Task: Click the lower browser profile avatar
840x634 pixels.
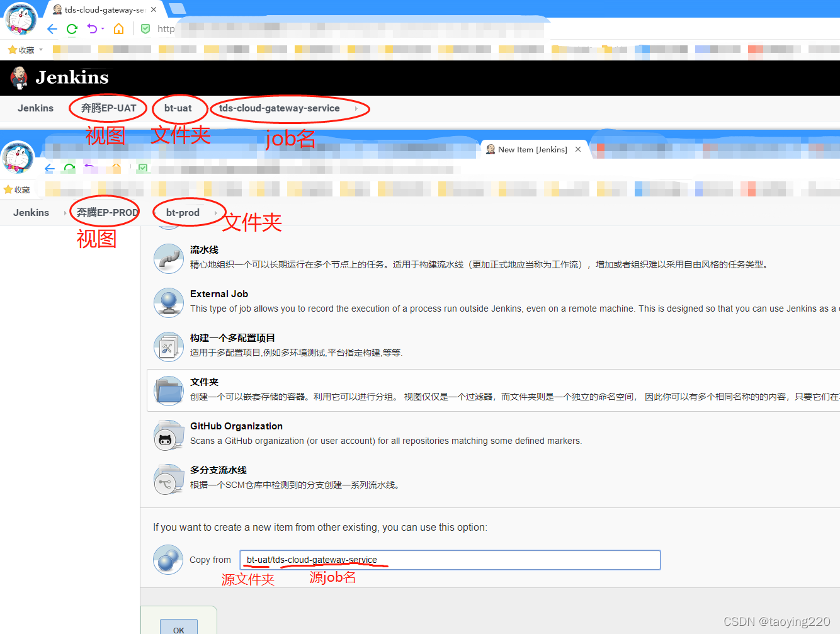Action: (x=17, y=157)
